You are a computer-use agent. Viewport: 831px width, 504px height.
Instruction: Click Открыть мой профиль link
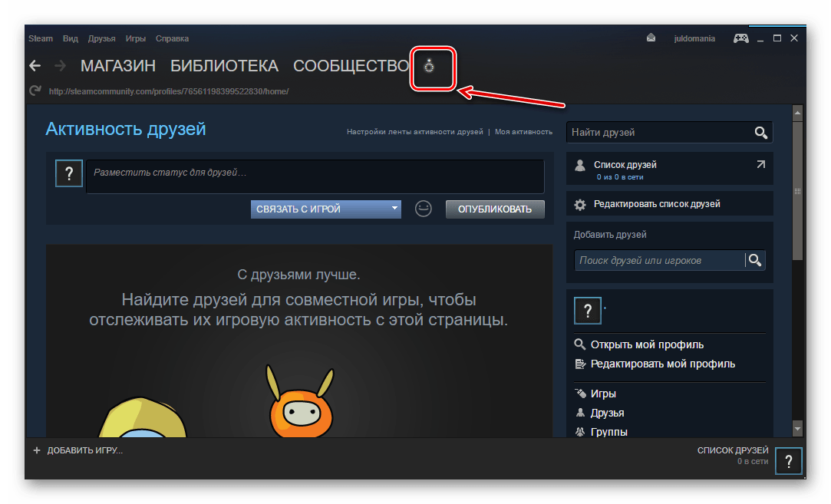pyautogui.click(x=647, y=344)
